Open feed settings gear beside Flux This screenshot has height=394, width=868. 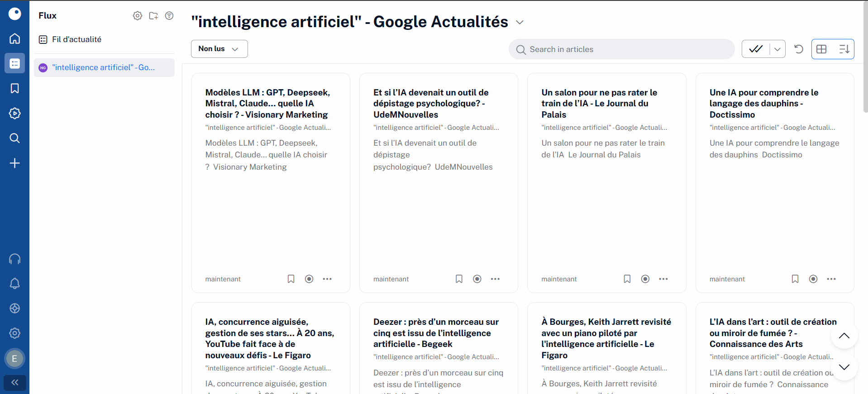[x=138, y=16]
